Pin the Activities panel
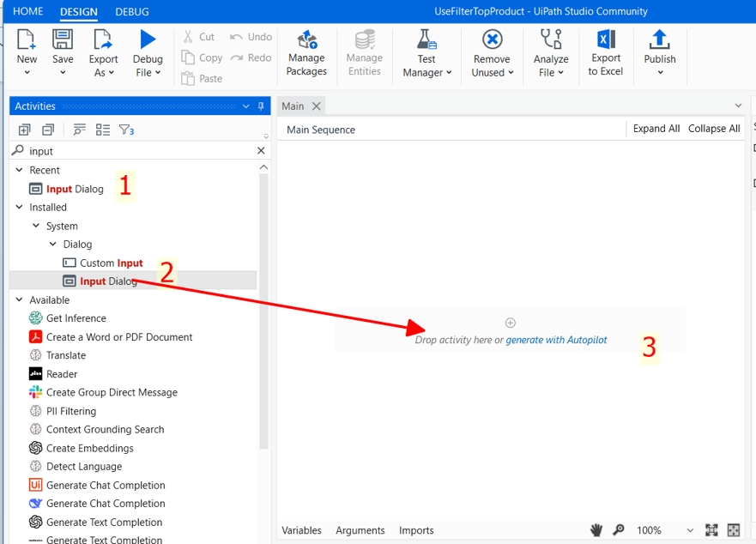756x544 pixels. [x=261, y=106]
